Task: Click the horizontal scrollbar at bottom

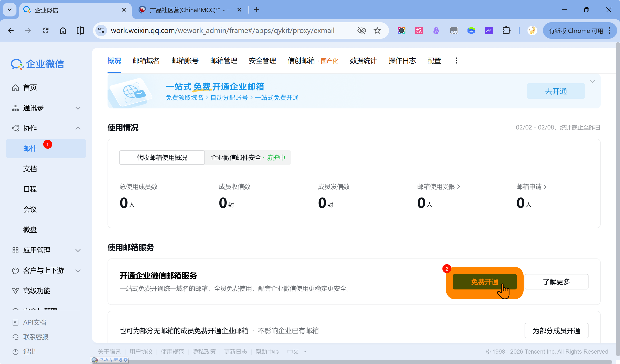Action: point(344,362)
